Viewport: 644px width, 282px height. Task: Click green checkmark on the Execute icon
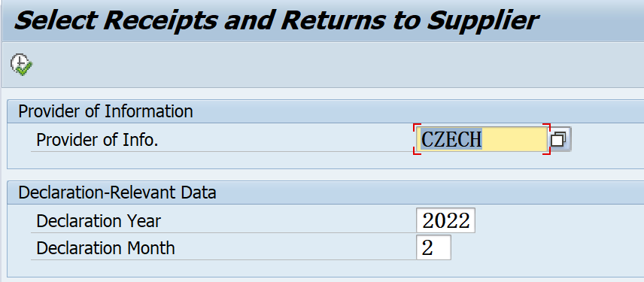tap(25, 70)
